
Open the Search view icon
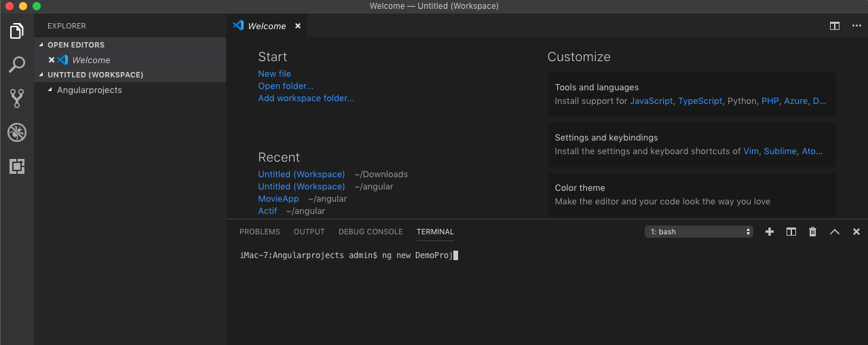coord(17,65)
